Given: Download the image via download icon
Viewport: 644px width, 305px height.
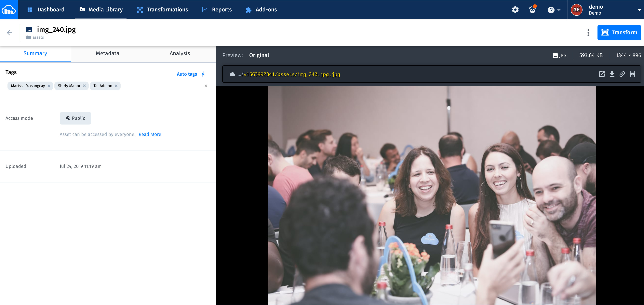Looking at the screenshot, I should point(612,74).
